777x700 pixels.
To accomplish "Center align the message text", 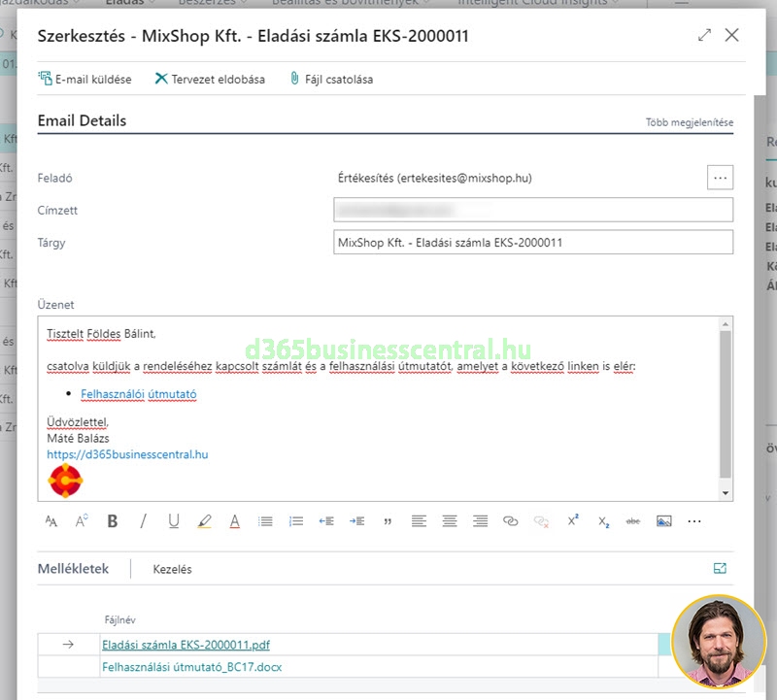I will [450, 521].
